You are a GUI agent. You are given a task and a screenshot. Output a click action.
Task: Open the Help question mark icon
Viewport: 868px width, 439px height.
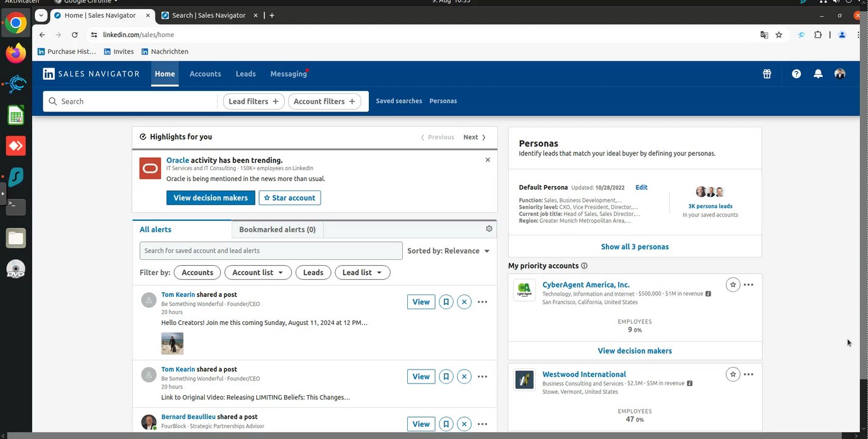(796, 74)
